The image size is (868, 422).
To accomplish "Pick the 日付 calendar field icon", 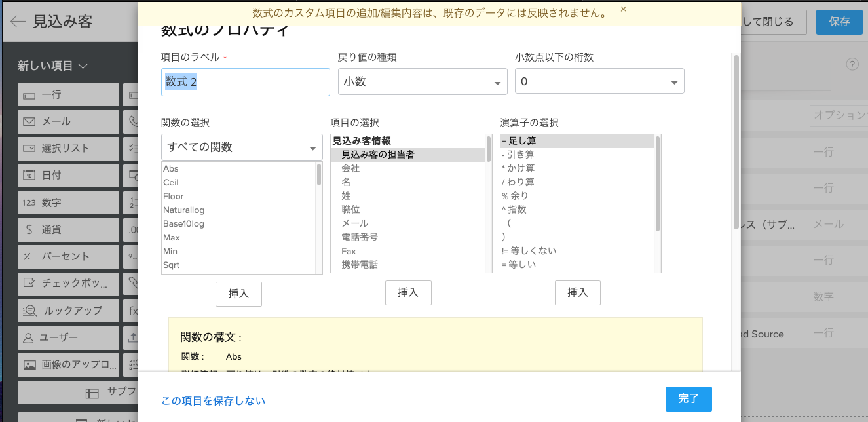I will point(29,176).
